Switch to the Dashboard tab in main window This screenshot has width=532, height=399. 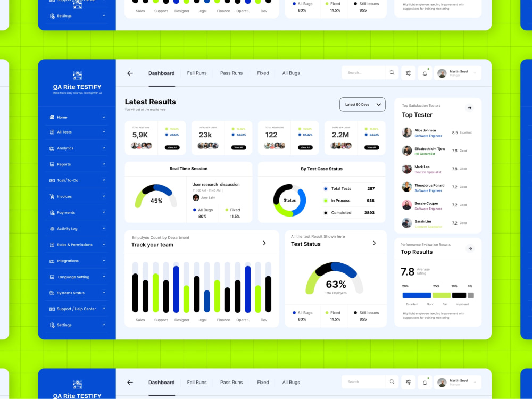click(x=162, y=73)
